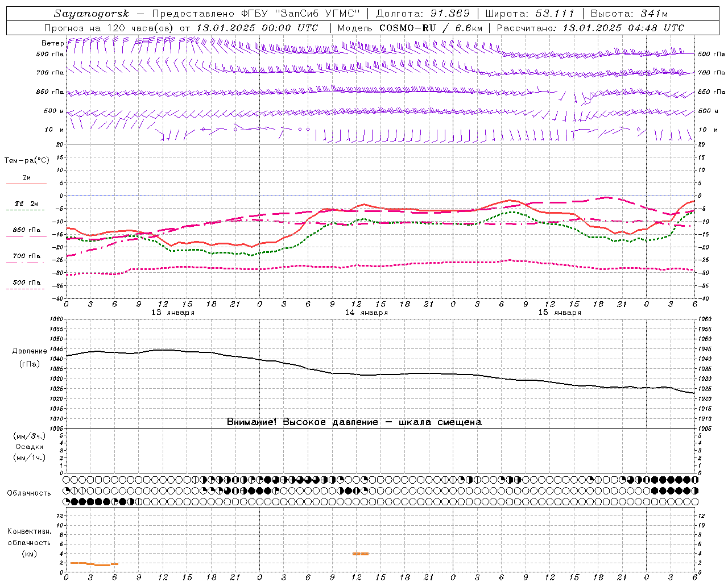Click the left '500 м' wind level label
Image resolution: width=728 pixels, height=582 pixels.
54,111
